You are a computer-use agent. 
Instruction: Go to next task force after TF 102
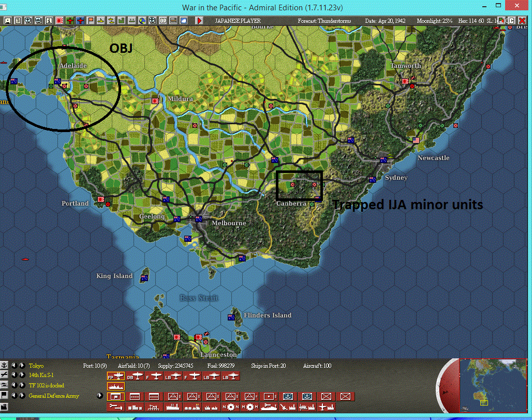click(x=22, y=385)
